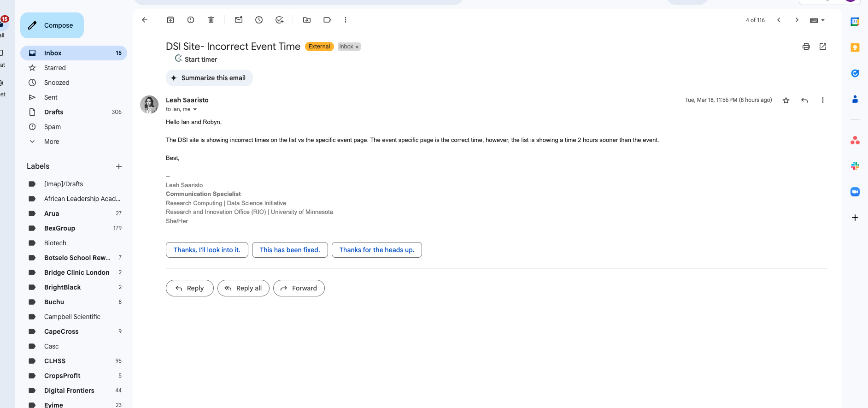Expand the More section in the sidebar
Image resolution: width=868 pixels, height=408 pixels.
pyautogui.click(x=52, y=142)
